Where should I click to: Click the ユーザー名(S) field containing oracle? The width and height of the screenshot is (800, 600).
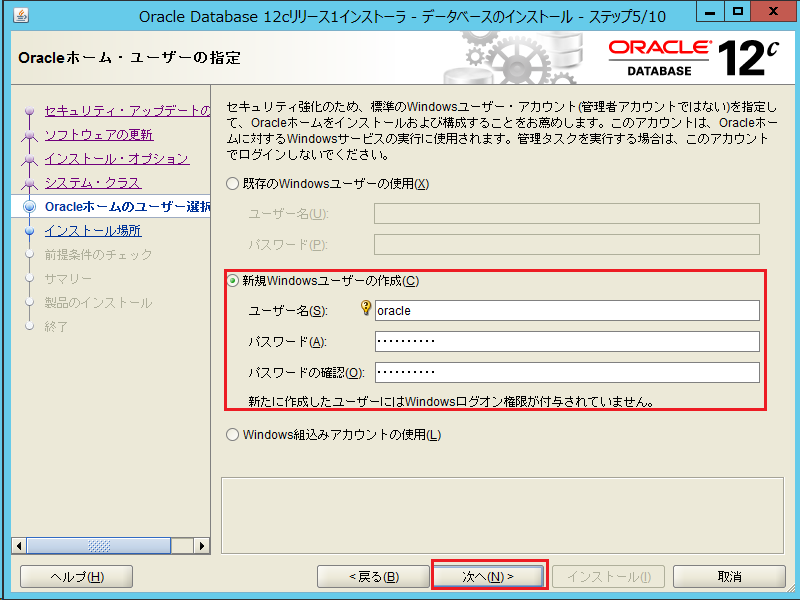click(x=567, y=311)
